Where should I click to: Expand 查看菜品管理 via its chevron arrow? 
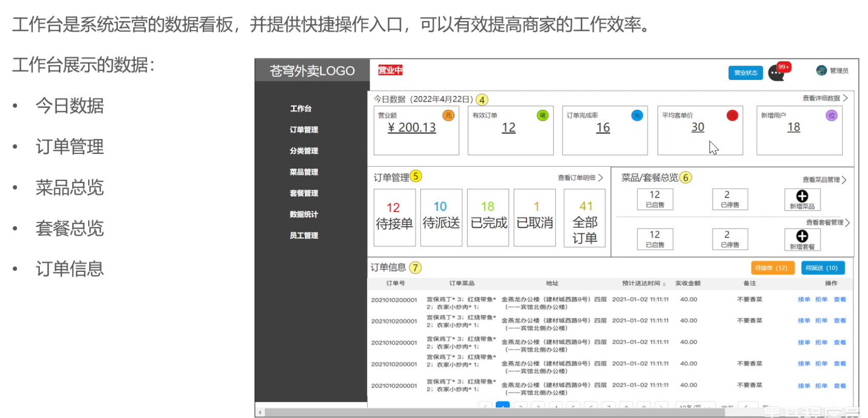pyautogui.click(x=844, y=180)
